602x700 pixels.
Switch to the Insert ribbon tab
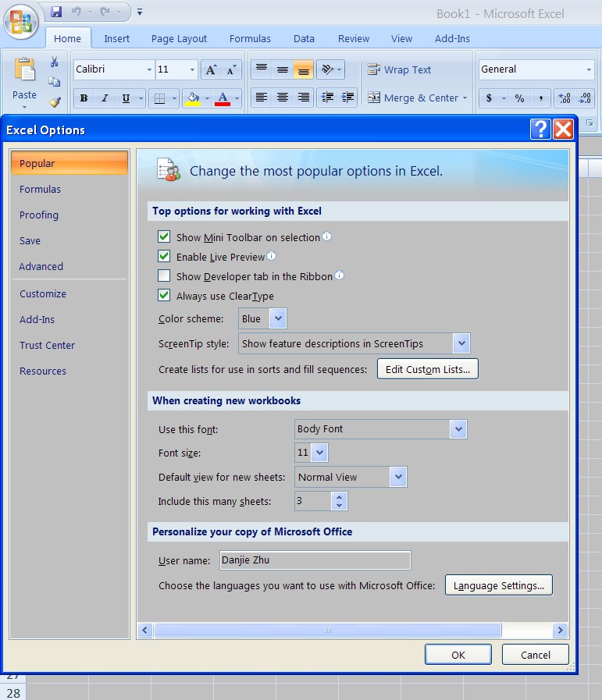point(116,39)
